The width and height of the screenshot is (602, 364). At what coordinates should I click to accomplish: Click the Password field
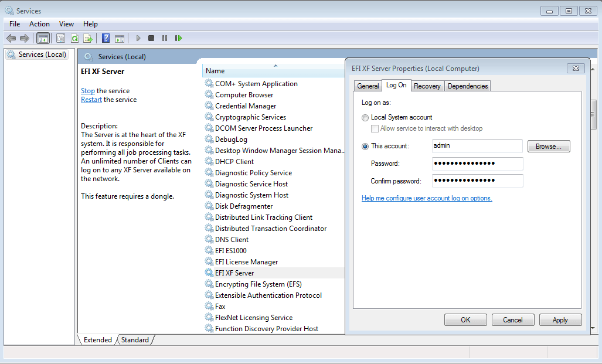(477, 164)
